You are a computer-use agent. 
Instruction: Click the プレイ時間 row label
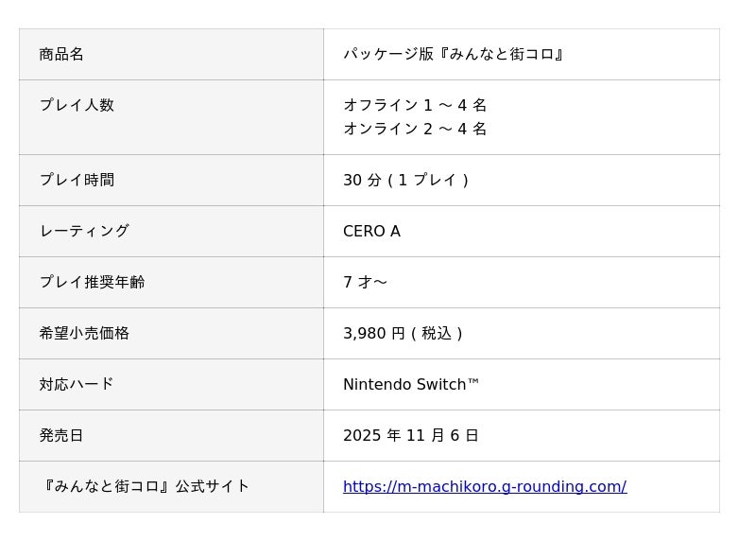pos(77,181)
